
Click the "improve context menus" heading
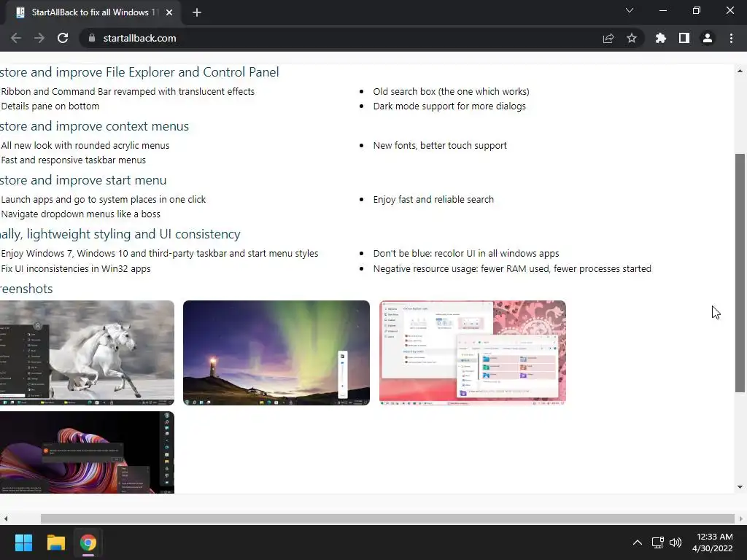[94, 126]
